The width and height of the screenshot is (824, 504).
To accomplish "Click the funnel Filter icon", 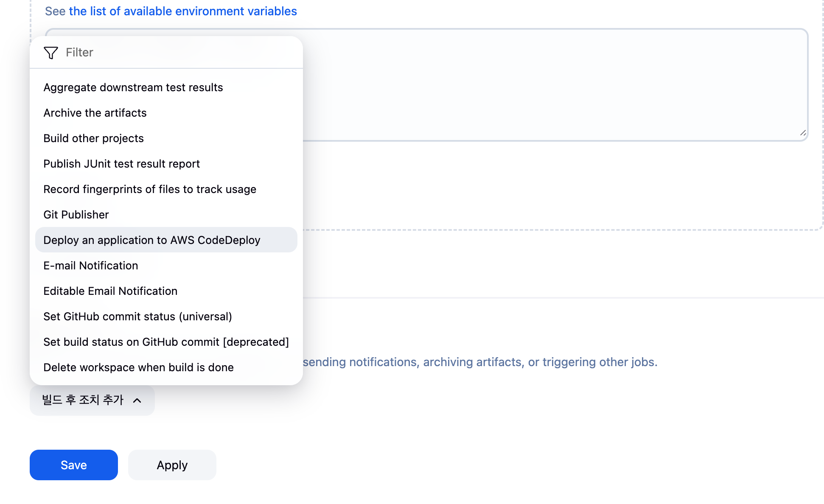I will [51, 53].
